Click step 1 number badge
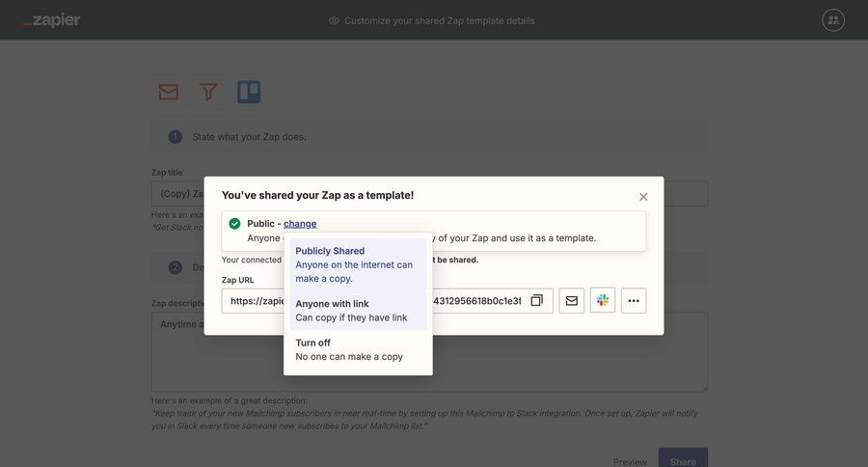This screenshot has height=467, width=868. tap(176, 137)
